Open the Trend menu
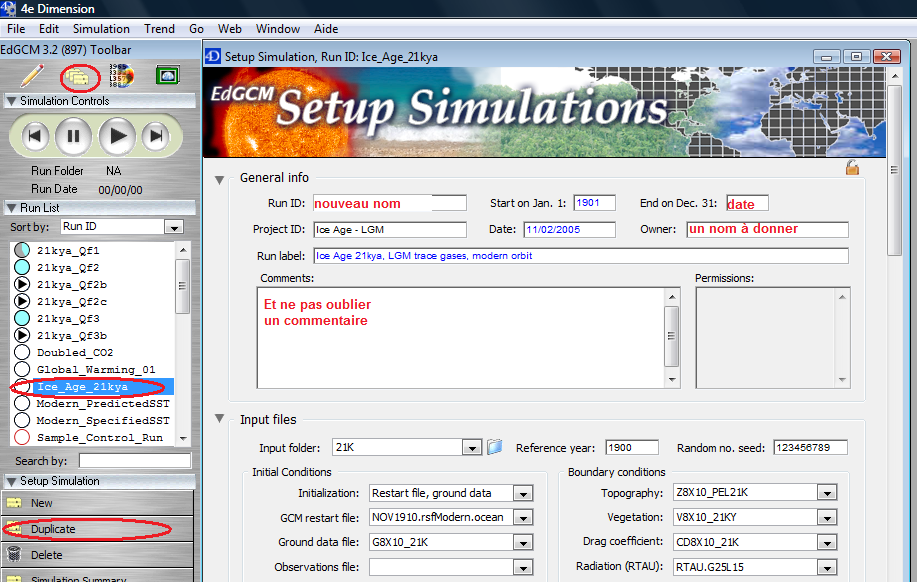This screenshot has height=582, width=917. point(159,29)
